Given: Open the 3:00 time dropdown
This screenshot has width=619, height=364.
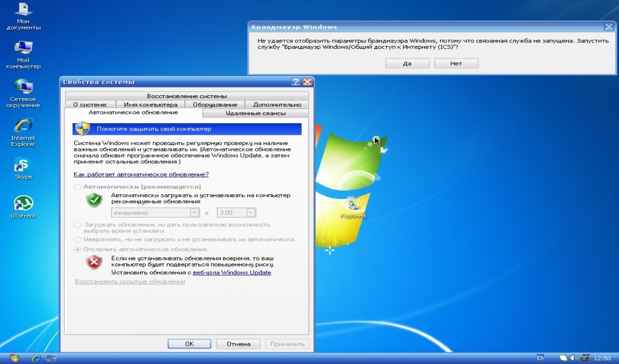Looking at the screenshot, I should [x=251, y=213].
